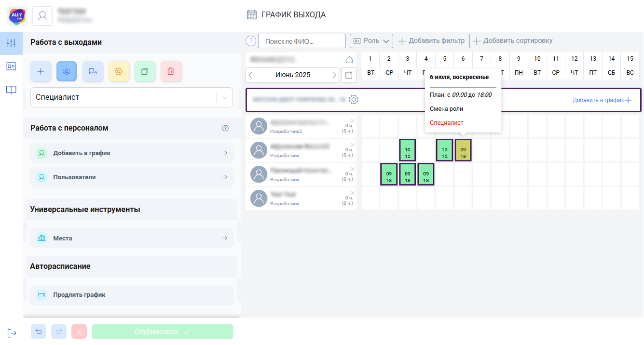Select the blue place shift tool icon

pos(93,71)
